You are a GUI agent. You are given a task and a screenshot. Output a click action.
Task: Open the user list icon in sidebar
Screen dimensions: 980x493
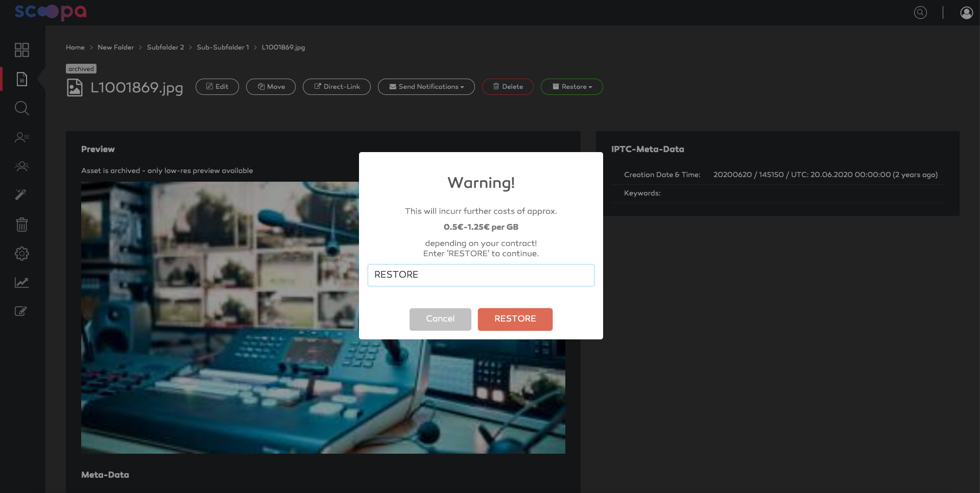(22, 137)
